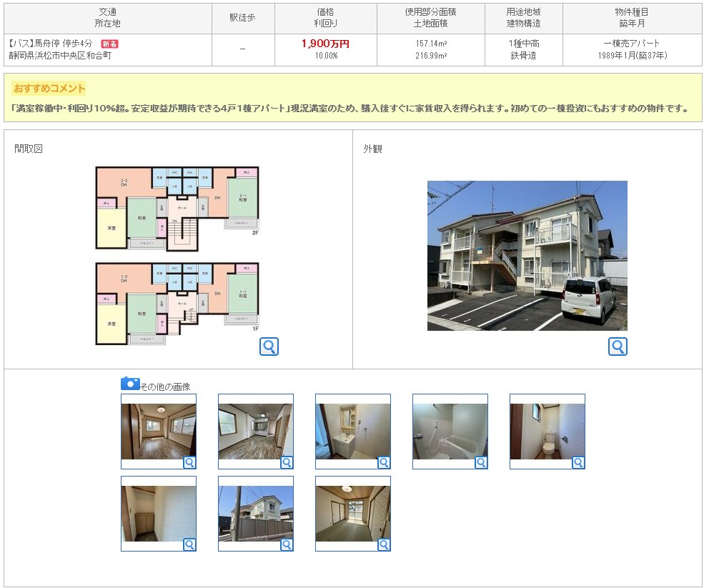Open the bathtub thumbnail image
The width and height of the screenshot is (704, 588).
point(450,431)
